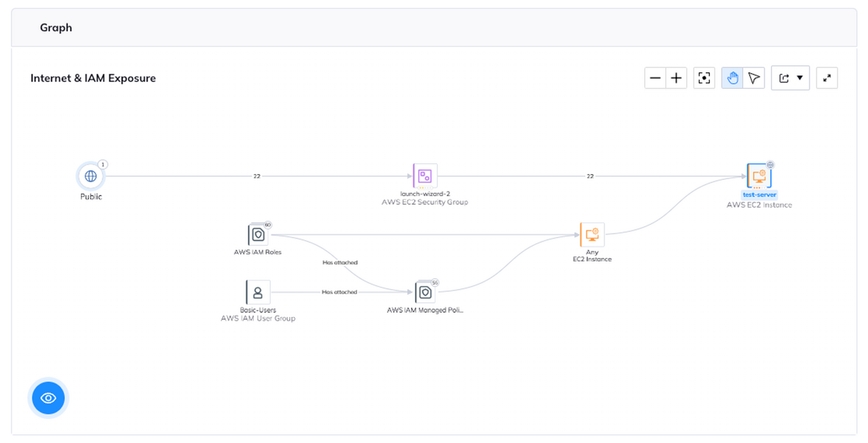Fit graph to screen with center icon

(704, 78)
